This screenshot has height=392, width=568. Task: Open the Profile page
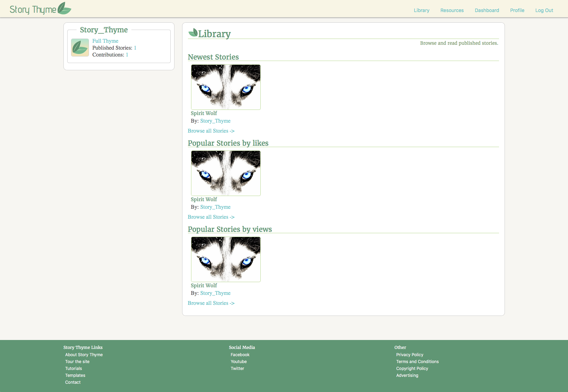[x=517, y=10]
